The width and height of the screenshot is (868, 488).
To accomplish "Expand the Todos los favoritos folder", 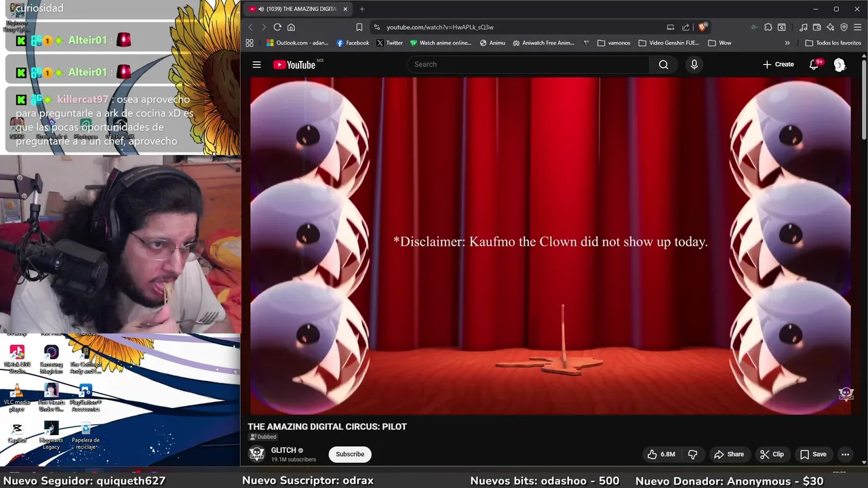I will point(833,43).
